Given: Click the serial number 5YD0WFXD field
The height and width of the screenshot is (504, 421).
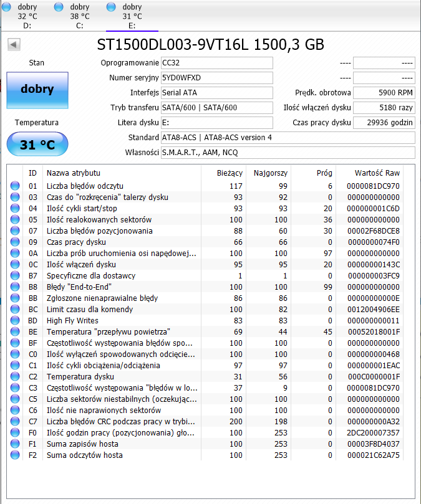Looking at the screenshot, I should pos(217,78).
